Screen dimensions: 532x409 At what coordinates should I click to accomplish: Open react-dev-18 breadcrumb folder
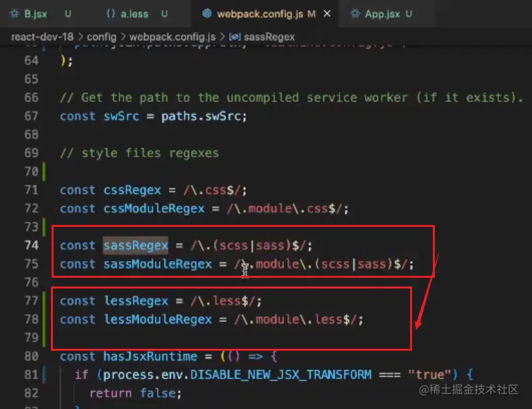pos(42,37)
